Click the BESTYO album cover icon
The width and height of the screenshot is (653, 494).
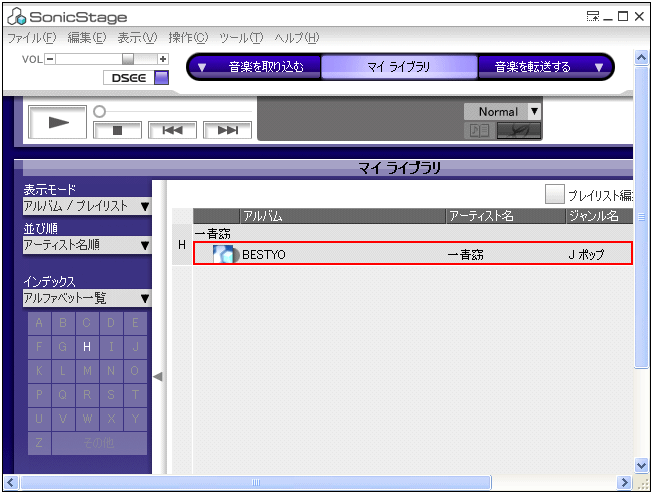point(225,254)
